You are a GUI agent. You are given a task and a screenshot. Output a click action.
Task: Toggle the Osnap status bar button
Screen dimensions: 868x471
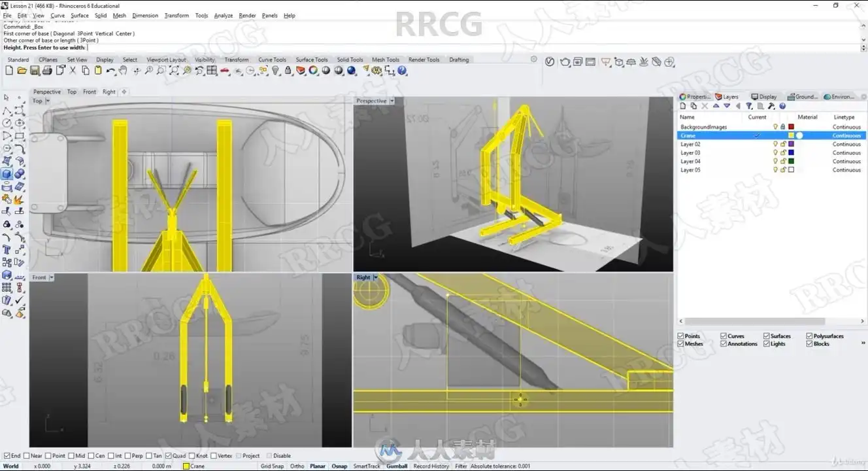[x=339, y=466]
